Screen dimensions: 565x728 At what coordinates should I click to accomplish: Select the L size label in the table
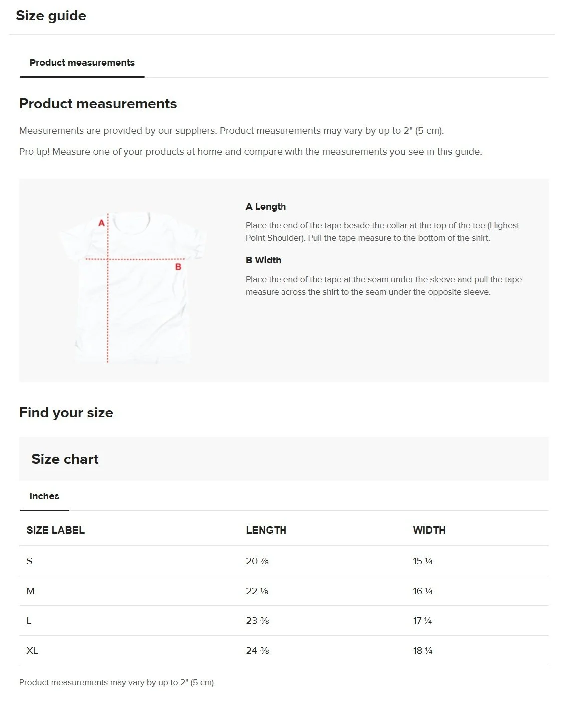[29, 621]
